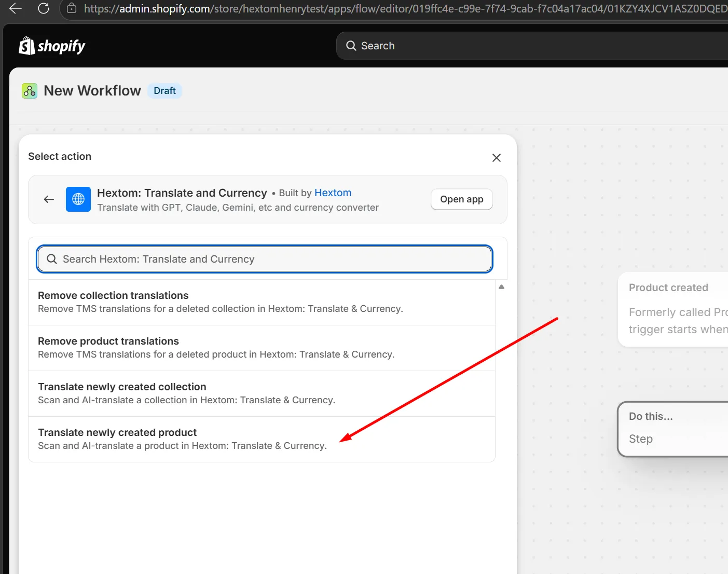This screenshot has height=574, width=728.
Task: Open Shopify home via the logo
Action: pos(52,46)
